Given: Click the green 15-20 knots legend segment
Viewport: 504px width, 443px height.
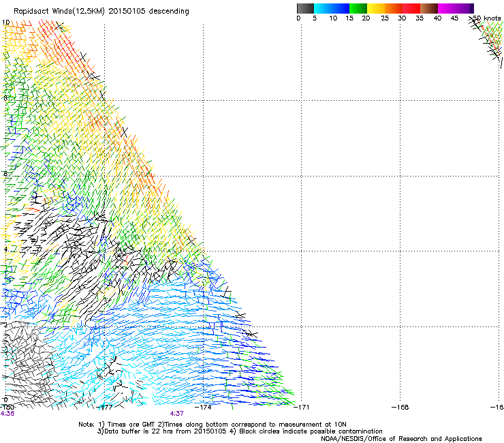Looking at the screenshot, I should tap(358, 8).
